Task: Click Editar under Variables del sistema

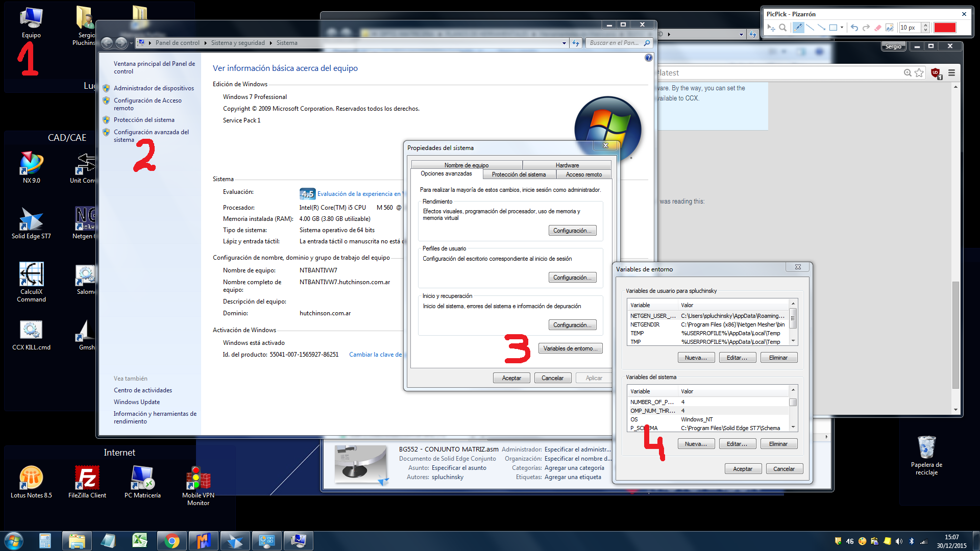Action: (737, 444)
